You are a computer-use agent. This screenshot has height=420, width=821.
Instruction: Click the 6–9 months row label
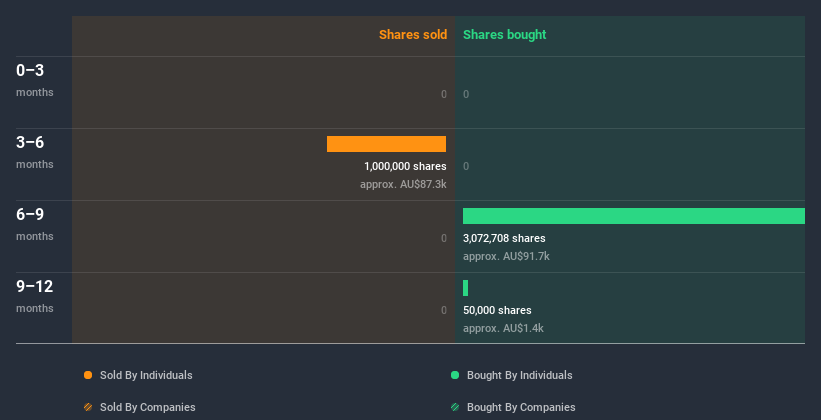30,214
